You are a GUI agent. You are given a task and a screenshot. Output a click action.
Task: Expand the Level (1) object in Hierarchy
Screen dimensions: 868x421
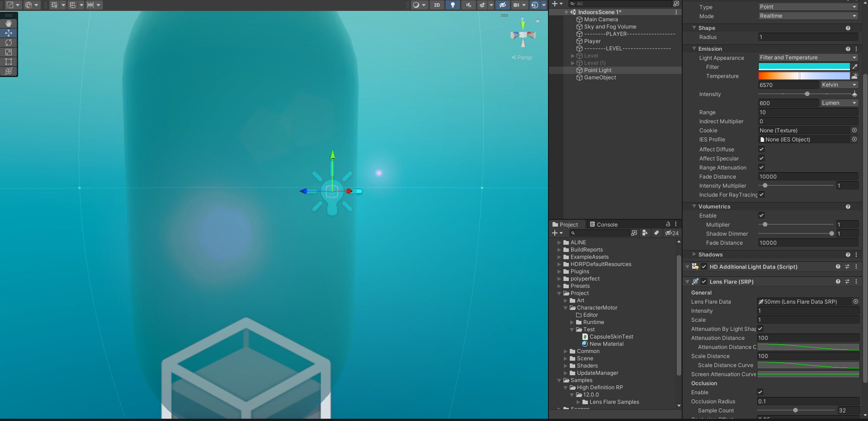point(572,63)
